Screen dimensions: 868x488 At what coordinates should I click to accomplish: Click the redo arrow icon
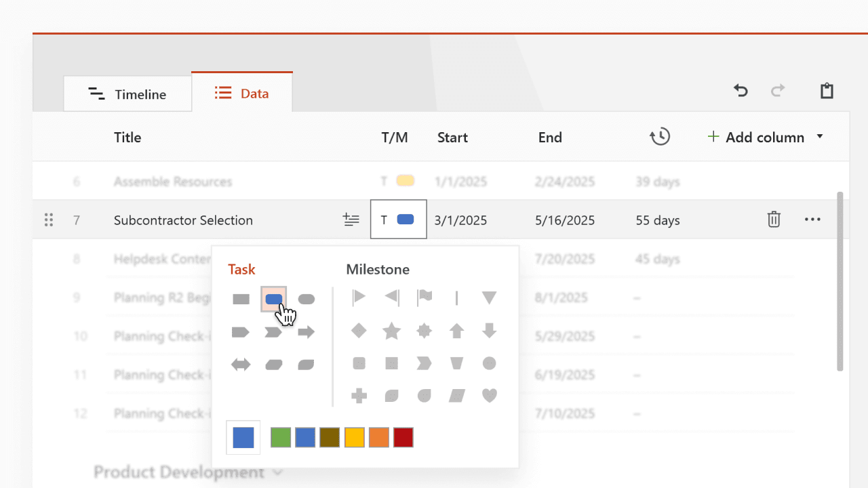click(778, 91)
